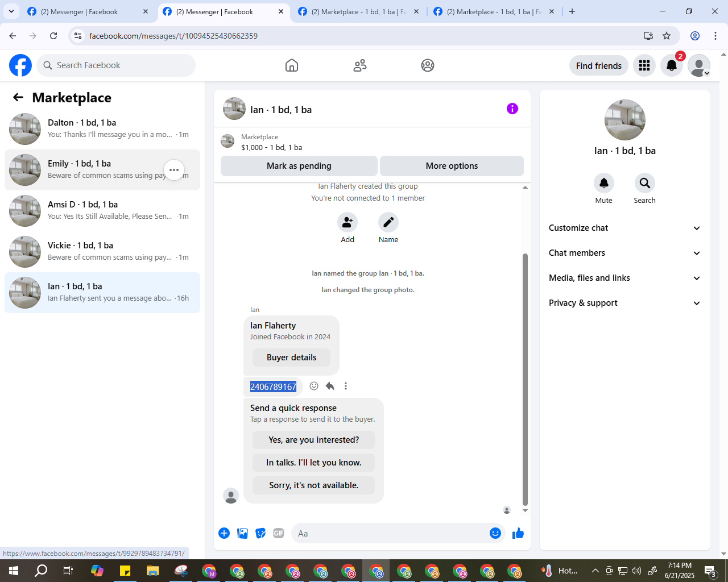Image resolution: width=728 pixels, height=582 pixels.
Task: Click the large listing photo in the right panel
Action: (625, 120)
